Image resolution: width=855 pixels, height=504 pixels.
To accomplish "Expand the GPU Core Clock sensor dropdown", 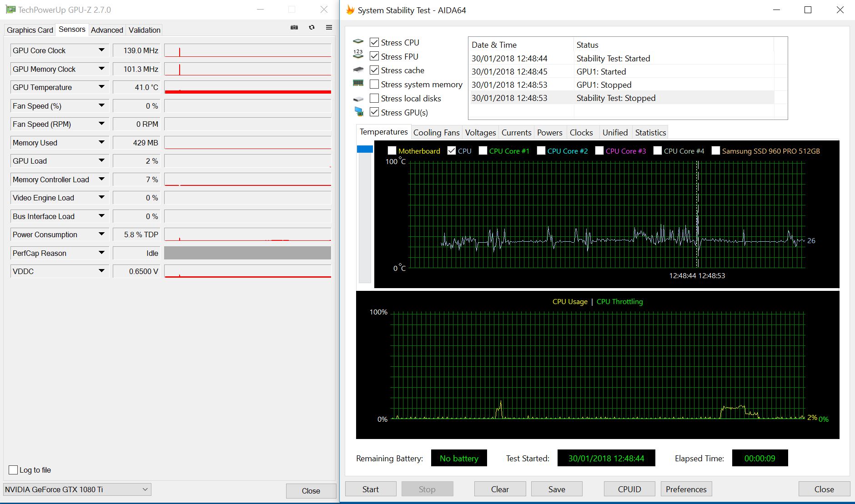I will (101, 50).
